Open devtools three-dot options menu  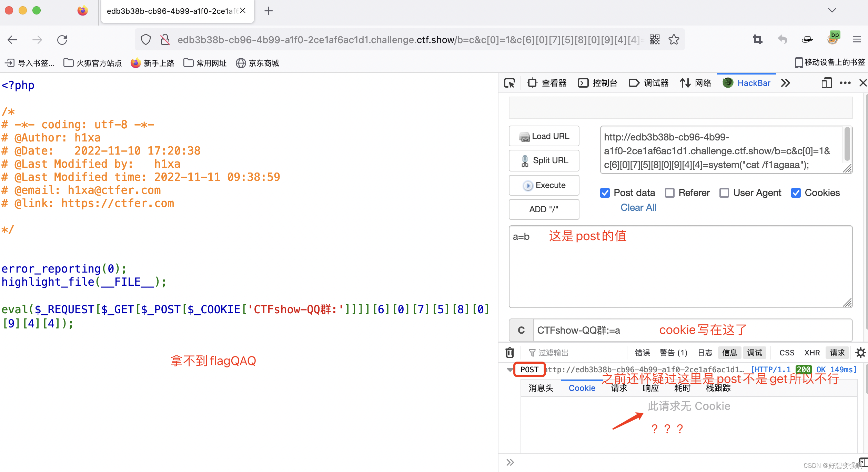click(845, 83)
